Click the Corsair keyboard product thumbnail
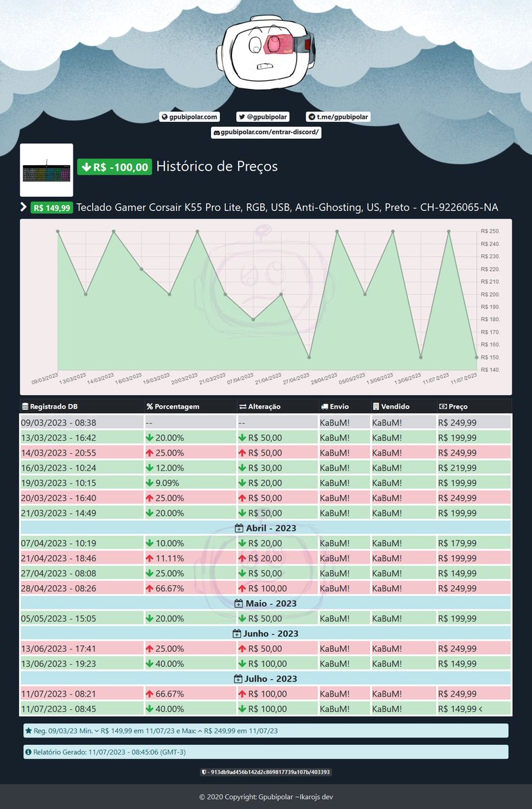Viewport: 532px width, 809px height. tap(47, 170)
